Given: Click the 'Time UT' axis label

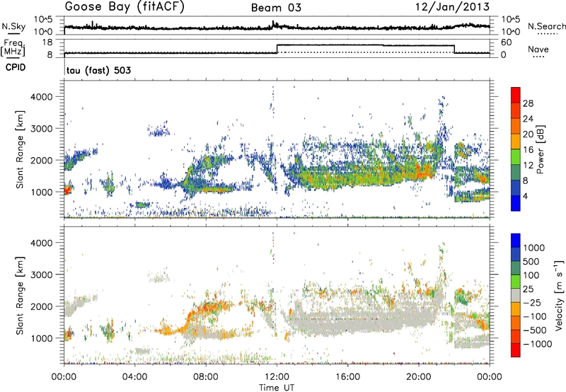Looking at the screenshot, I should pos(277,388).
